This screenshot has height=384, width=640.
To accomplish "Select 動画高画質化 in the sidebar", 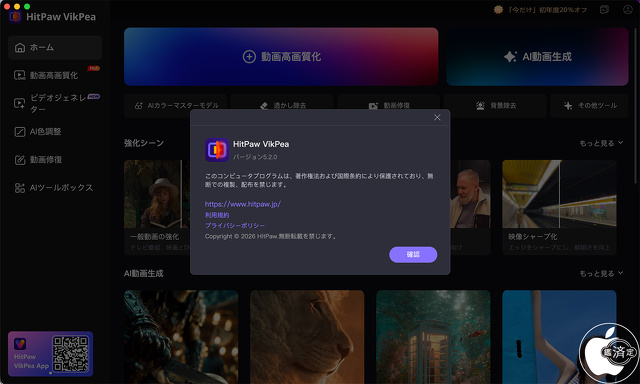I will (55, 75).
